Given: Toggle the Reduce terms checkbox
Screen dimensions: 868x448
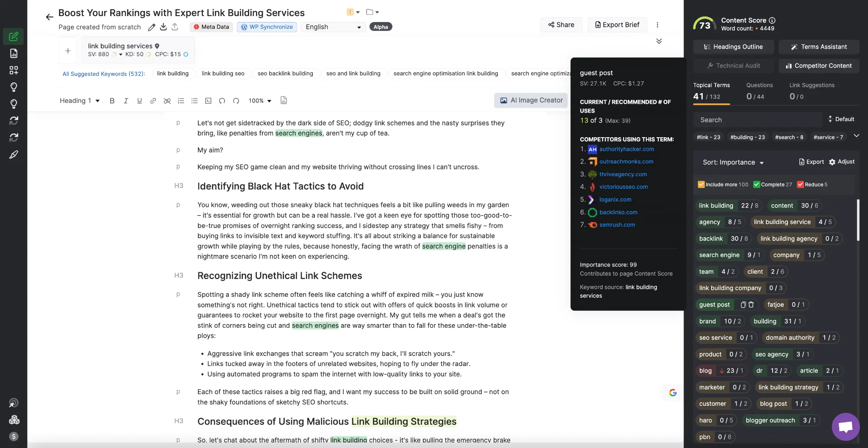Looking at the screenshot, I should [801, 184].
